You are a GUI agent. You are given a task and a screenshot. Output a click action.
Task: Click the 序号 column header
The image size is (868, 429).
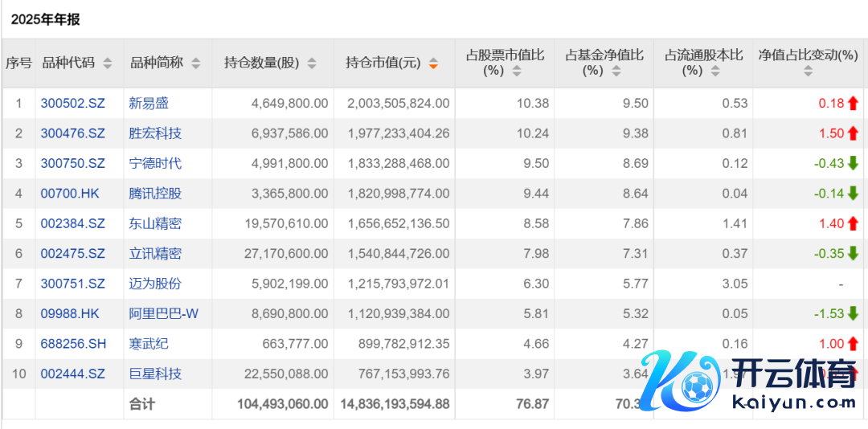click(x=18, y=63)
